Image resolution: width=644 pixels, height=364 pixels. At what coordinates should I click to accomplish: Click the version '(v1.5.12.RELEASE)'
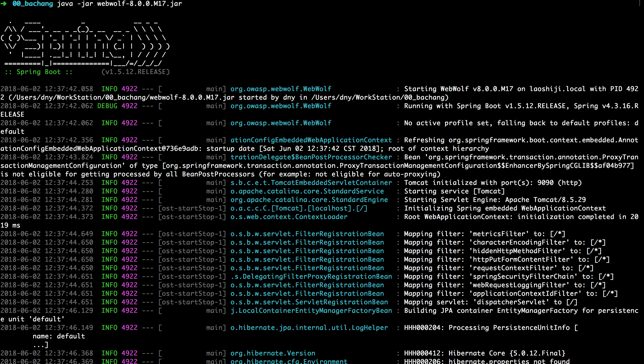coord(136,72)
